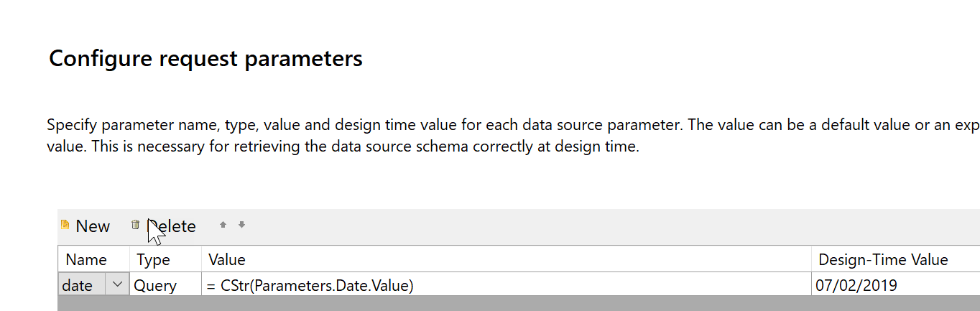Click the New parameter page icon
Image resolution: width=980 pixels, height=311 pixels.
pyautogui.click(x=65, y=226)
